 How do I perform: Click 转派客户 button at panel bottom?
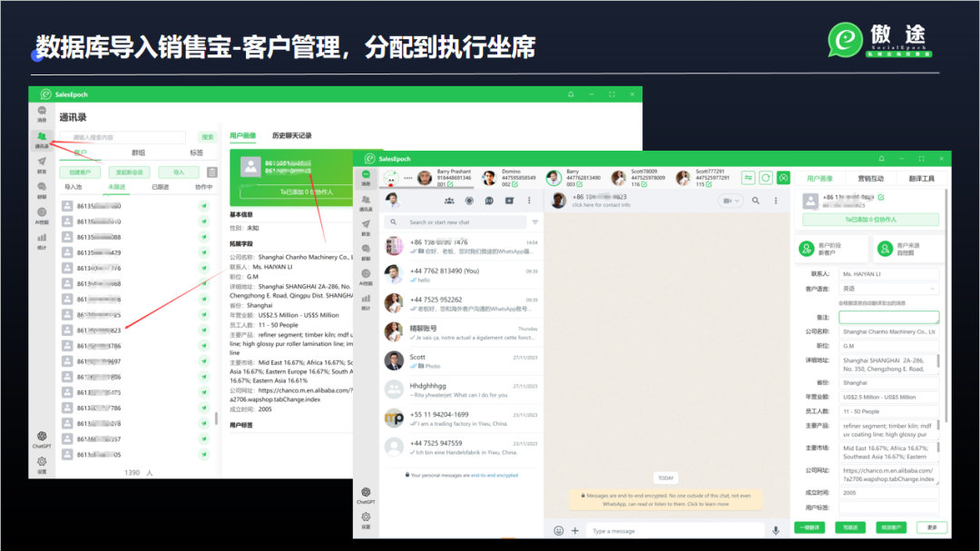pyautogui.click(x=891, y=527)
